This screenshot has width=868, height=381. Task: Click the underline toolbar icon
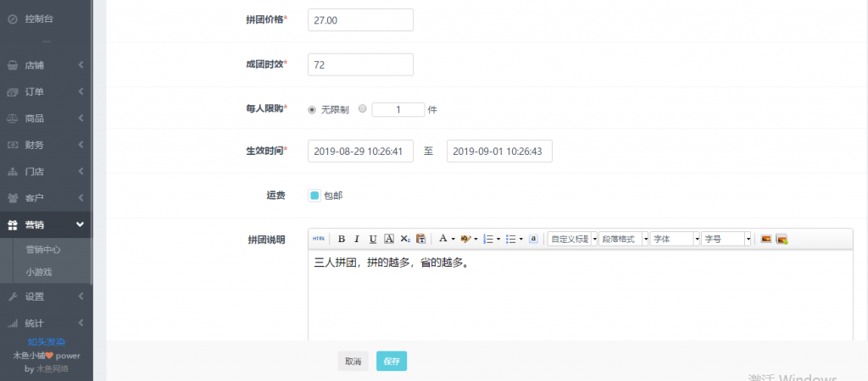click(x=373, y=239)
